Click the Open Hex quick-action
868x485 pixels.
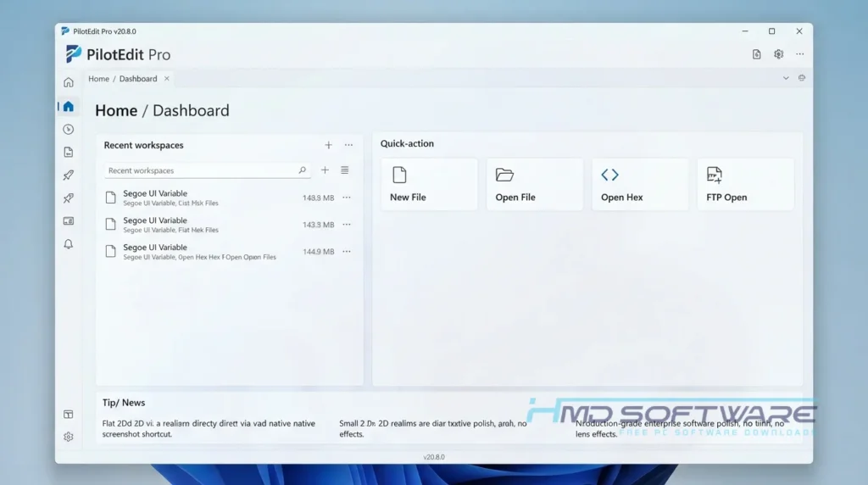pos(640,184)
